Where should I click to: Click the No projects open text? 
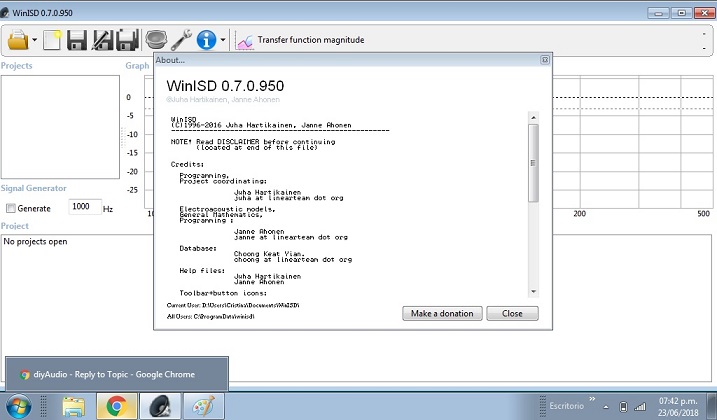pos(35,242)
